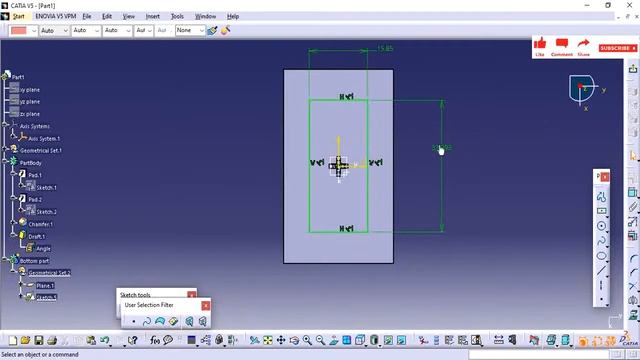Screen dimensions: 640x360
Task: Click the Zoom In magnifier icon
Action: [307, 340]
